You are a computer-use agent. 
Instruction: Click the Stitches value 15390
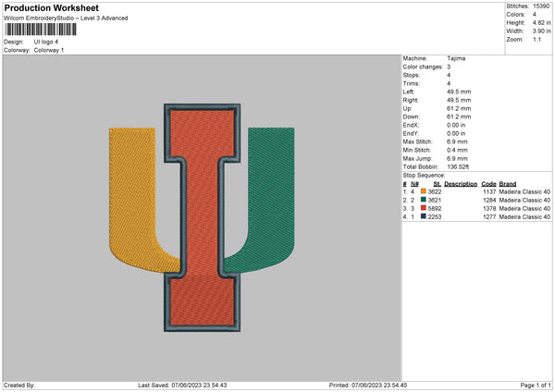tap(541, 6)
